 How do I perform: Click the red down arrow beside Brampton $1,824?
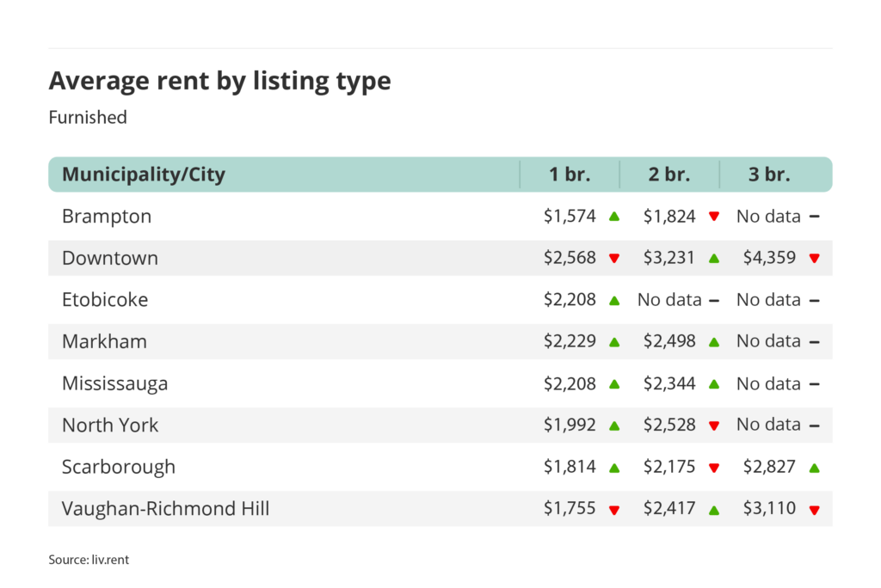point(714,217)
